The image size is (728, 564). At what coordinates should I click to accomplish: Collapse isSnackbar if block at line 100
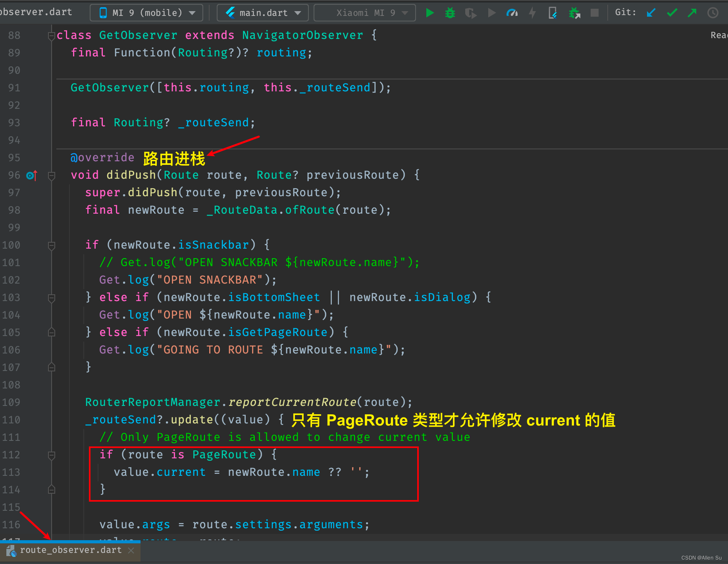52,245
